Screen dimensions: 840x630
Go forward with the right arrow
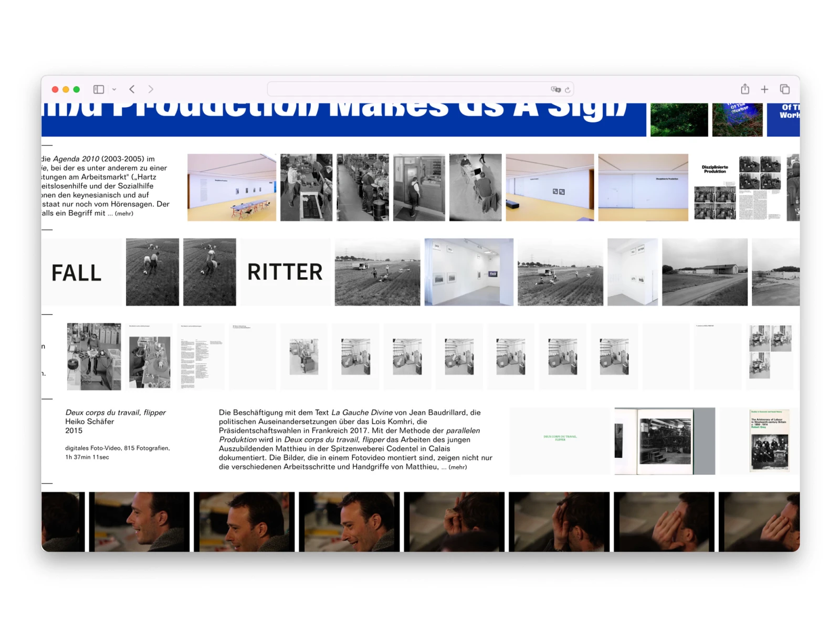coord(151,89)
